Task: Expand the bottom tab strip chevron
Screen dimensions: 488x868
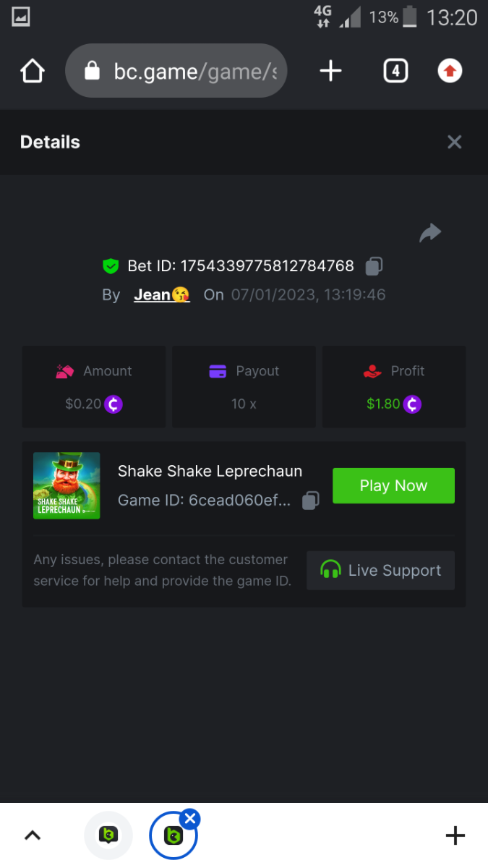Action: pos(32,835)
